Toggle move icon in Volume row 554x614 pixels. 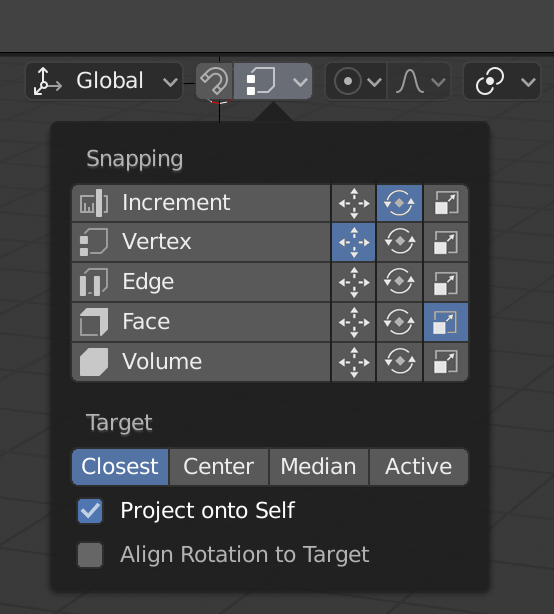coord(354,362)
